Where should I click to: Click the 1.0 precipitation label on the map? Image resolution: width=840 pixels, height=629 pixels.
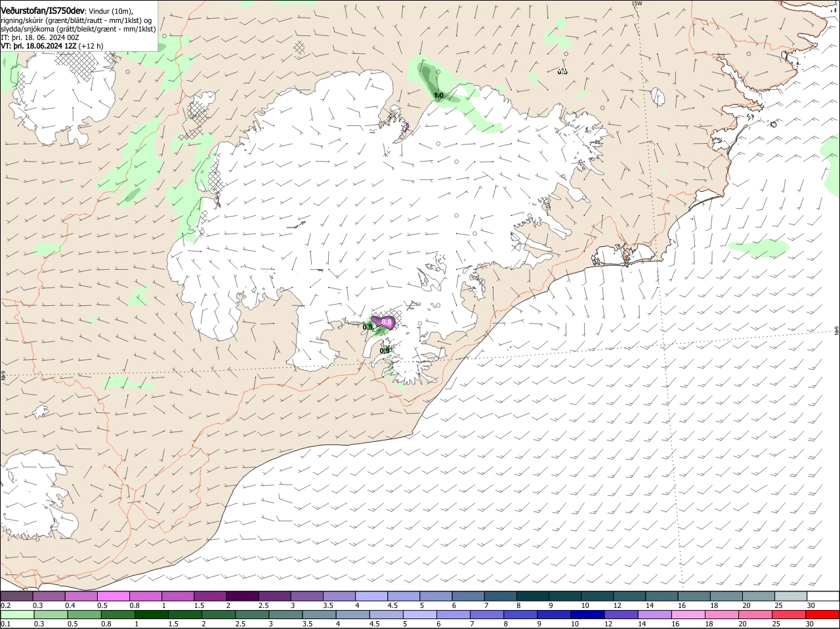pos(438,96)
